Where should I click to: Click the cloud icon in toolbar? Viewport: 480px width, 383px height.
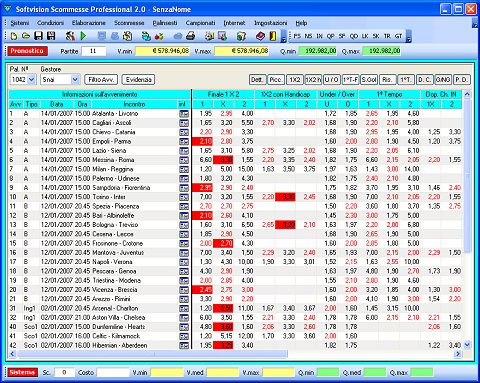point(178,36)
